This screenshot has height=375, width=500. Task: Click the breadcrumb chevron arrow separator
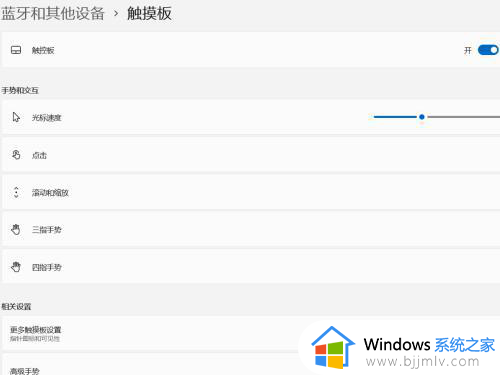point(116,14)
